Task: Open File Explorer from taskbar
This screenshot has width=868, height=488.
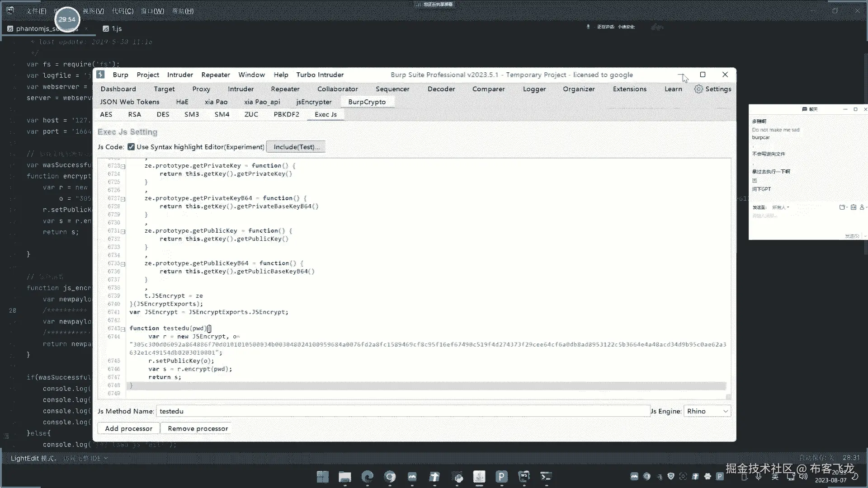Action: (345, 477)
